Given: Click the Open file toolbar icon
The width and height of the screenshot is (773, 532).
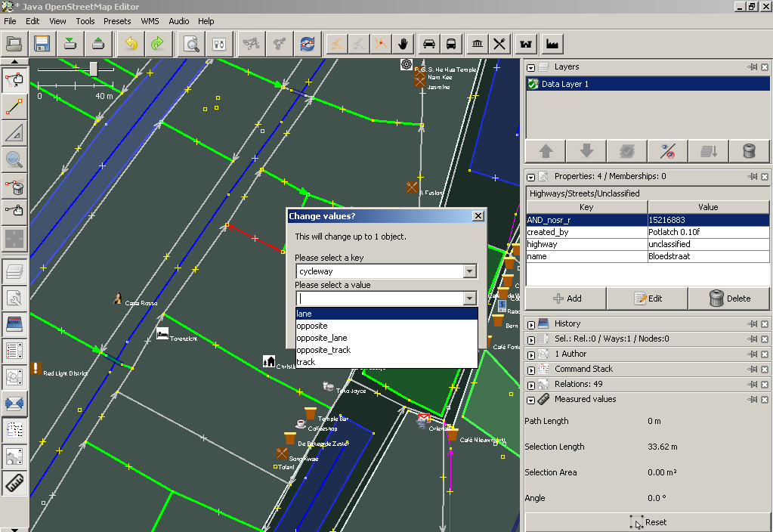Looking at the screenshot, I should click(x=14, y=44).
